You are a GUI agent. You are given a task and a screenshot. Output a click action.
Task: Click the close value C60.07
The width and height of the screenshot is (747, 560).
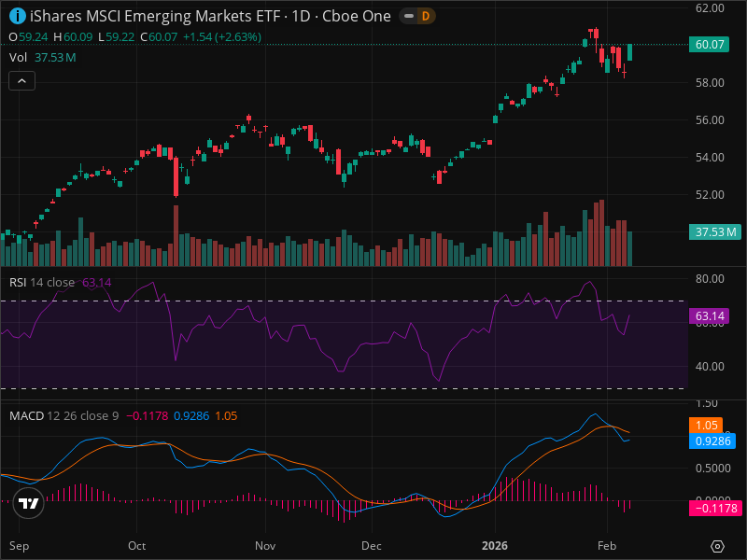159,37
